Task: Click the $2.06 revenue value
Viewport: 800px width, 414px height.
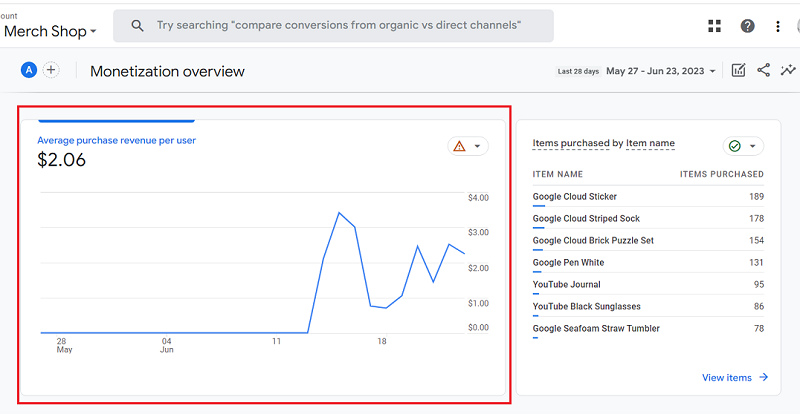Action: point(62,160)
